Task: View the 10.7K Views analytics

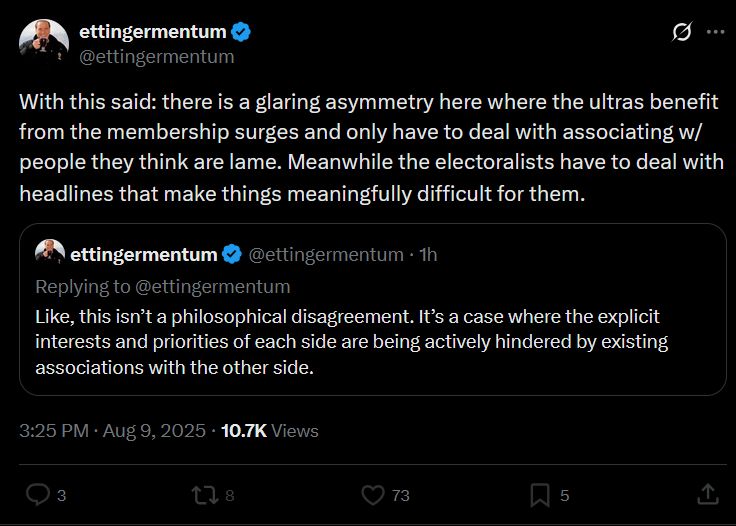Action: 269,431
